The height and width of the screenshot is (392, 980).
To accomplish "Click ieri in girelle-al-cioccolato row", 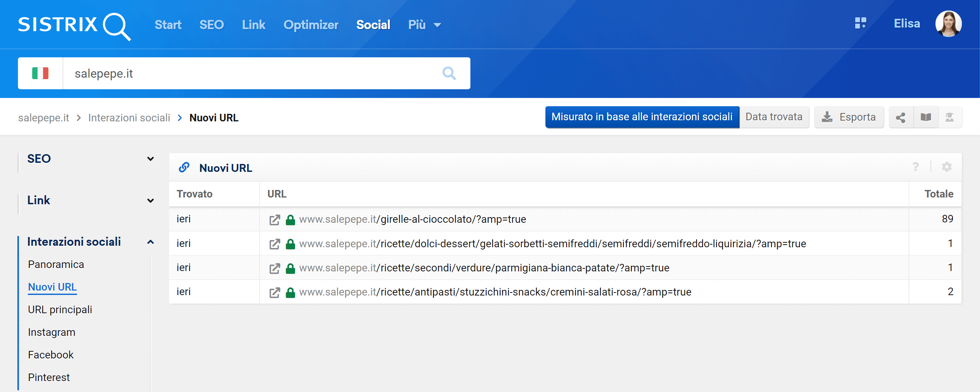I will [183, 219].
